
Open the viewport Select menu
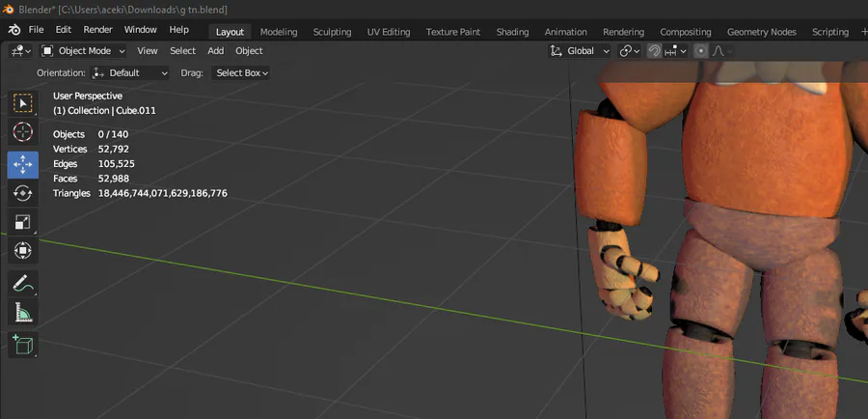[182, 51]
